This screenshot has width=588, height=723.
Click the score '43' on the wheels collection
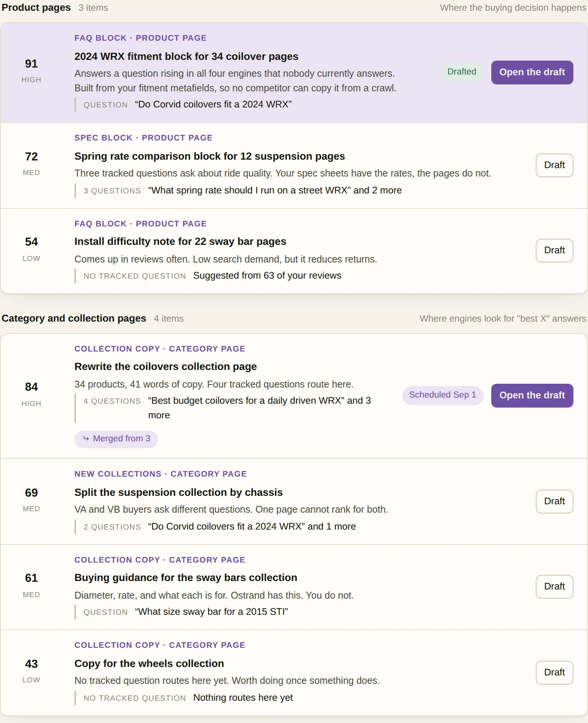31,664
